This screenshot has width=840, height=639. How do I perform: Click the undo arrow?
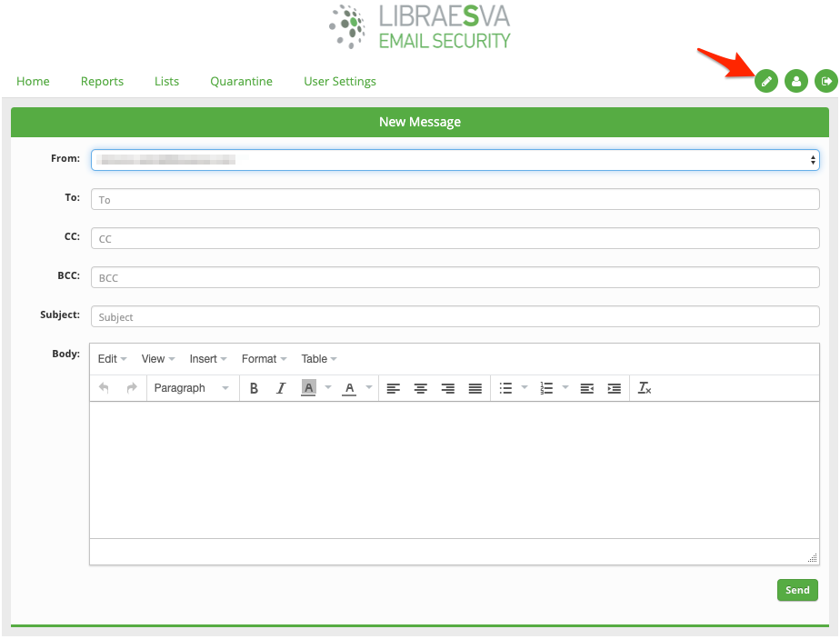(x=104, y=388)
